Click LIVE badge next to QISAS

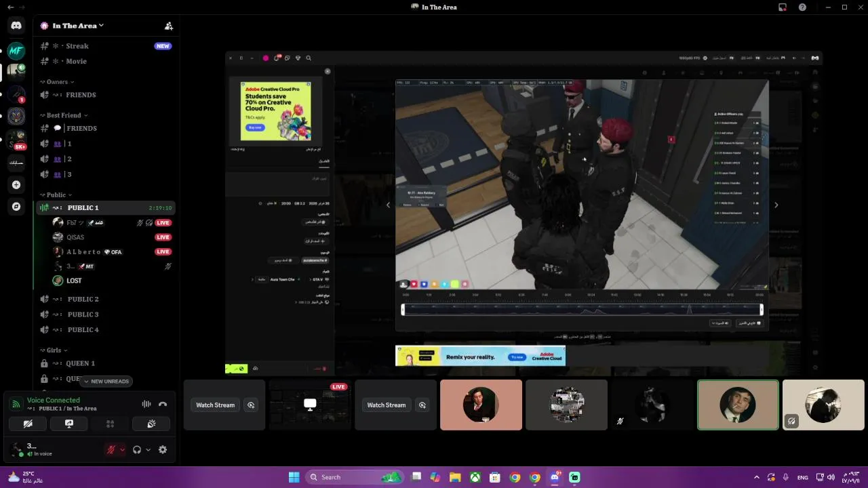click(163, 237)
